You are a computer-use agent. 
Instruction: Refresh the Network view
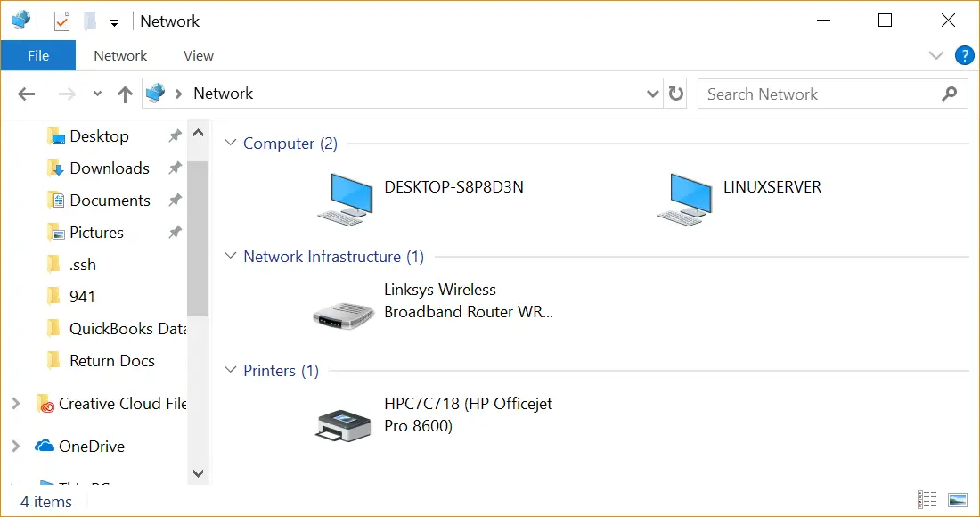pos(675,94)
